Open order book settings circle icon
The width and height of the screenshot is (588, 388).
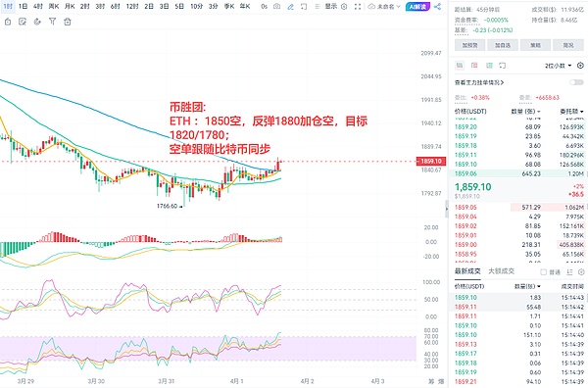pos(580,66)
